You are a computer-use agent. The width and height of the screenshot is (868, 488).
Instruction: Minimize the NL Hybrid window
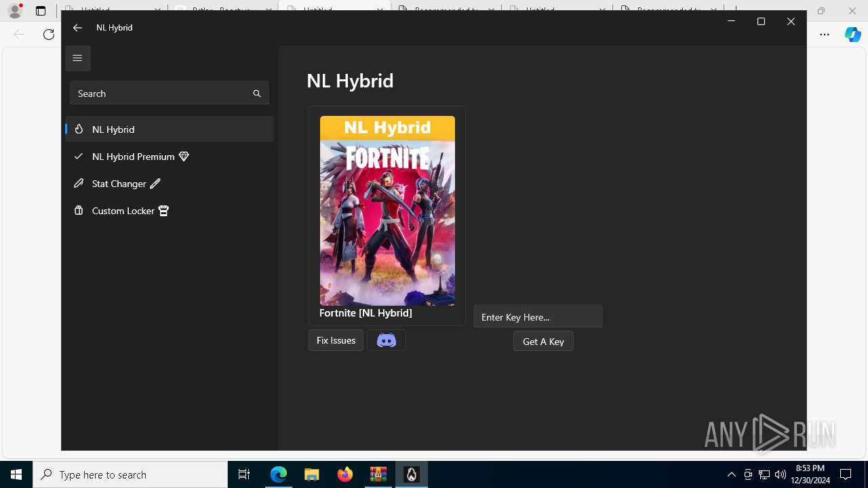[731, 22]
